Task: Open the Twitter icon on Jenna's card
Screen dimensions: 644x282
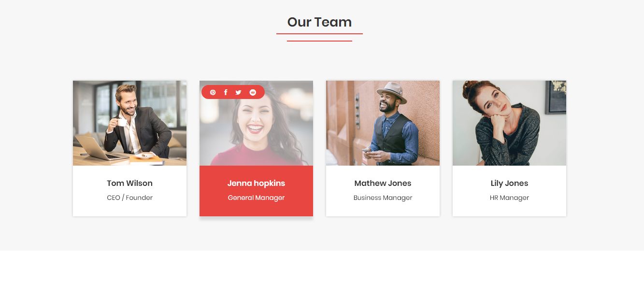Action: pos(238,92)
